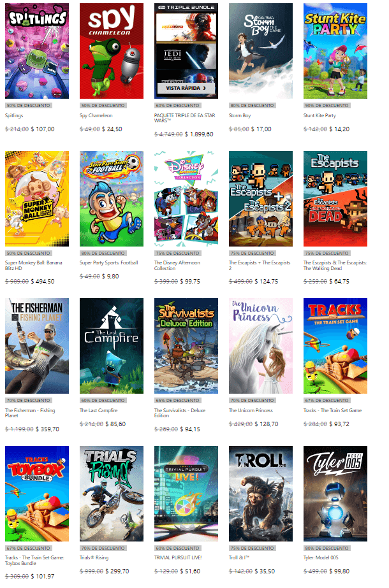Select the Tyler: Model 005 title link
Image resolution: width=389 pixels, height=588 pixels.
coord(321,557)
